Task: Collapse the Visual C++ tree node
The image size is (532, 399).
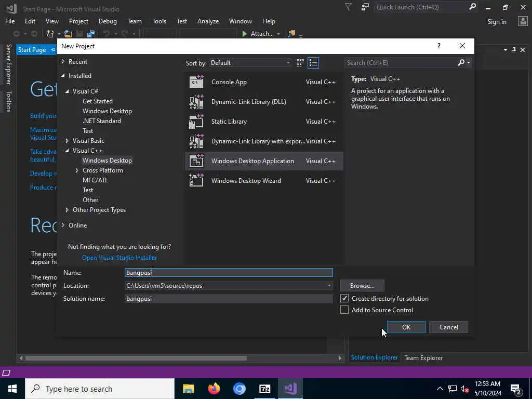Action: pos(67,150)
